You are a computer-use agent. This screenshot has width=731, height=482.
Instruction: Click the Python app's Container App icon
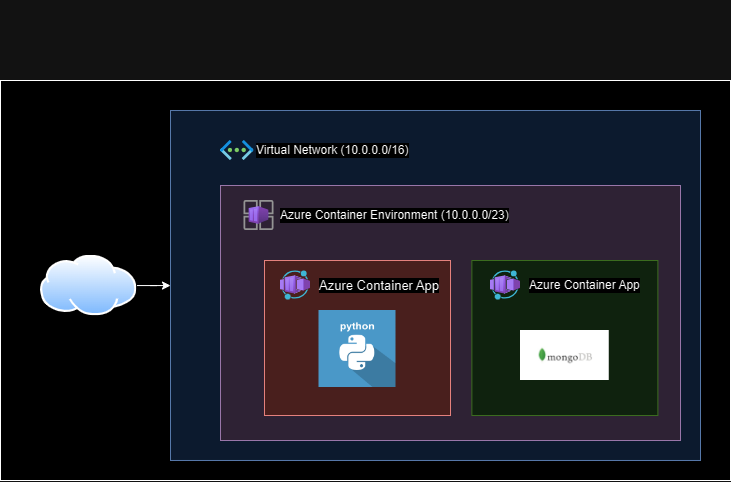[x=295, y=284]
